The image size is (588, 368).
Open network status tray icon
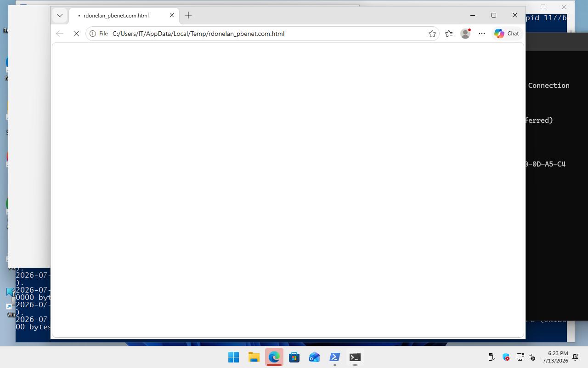coord(520,357)
